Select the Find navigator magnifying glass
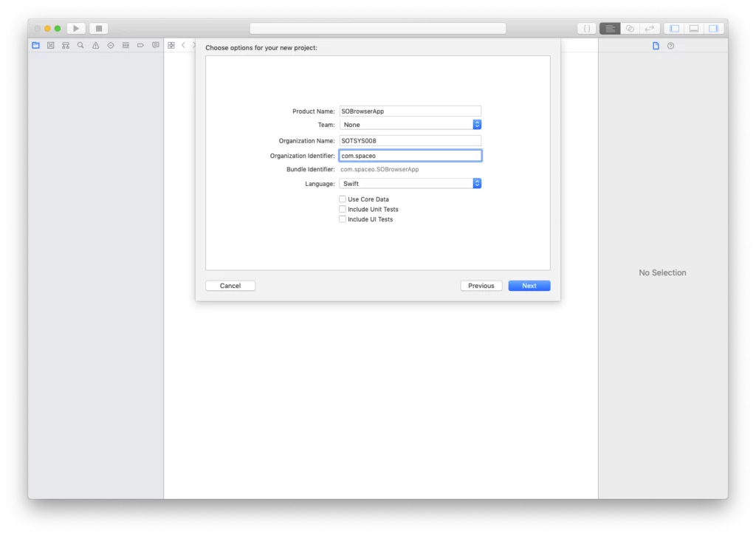 tap(80, 45)
